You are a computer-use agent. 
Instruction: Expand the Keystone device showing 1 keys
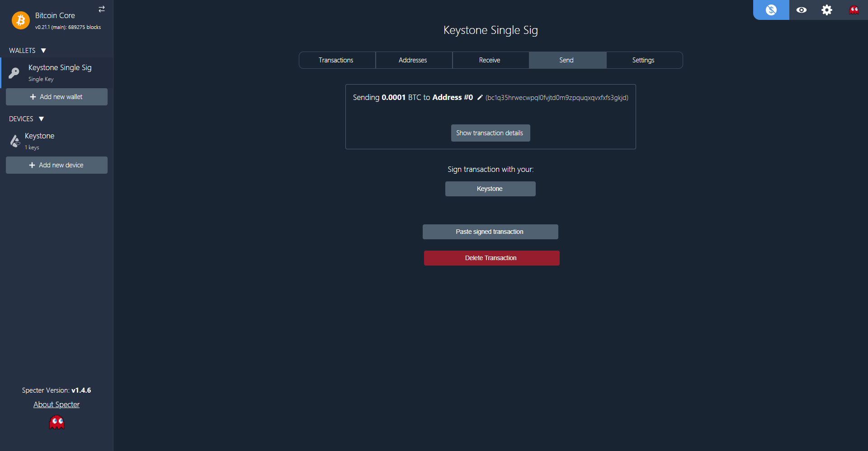point(39,140)
